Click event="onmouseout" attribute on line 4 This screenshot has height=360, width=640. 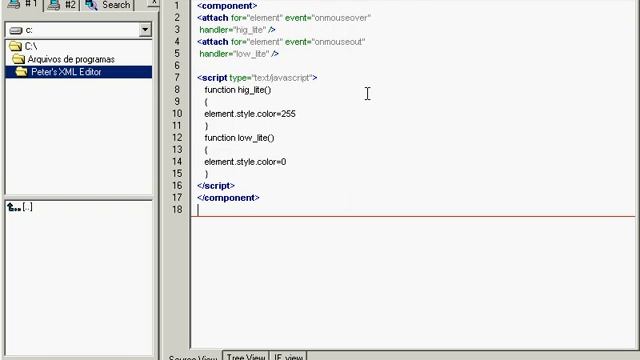325,42
